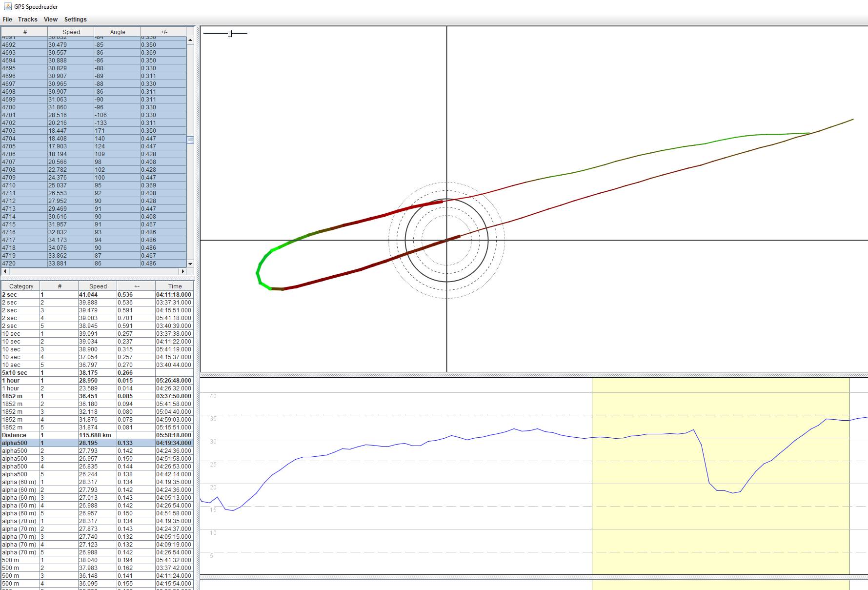Image resolution: width=868 pixels, height=590 pixels.
Task: Open the Tracks menu
Action: (27, 20)
